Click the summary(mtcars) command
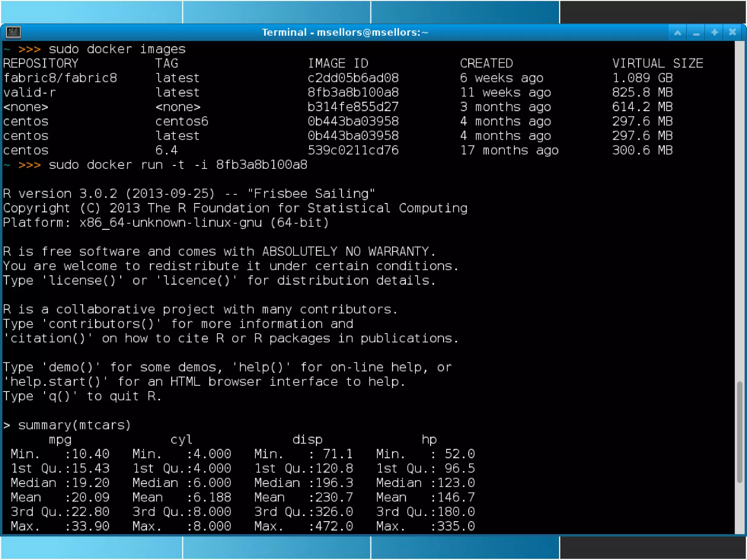The height and width of the screenshot is (560, 747). pyautogui.click(x=74, y=425)
